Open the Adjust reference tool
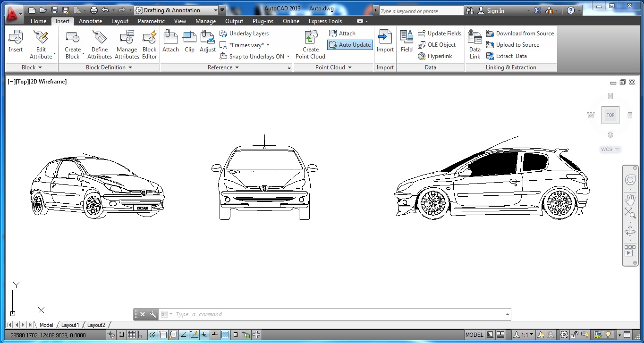644x343 pixels. pyautogui.click(x=208, y=42)
